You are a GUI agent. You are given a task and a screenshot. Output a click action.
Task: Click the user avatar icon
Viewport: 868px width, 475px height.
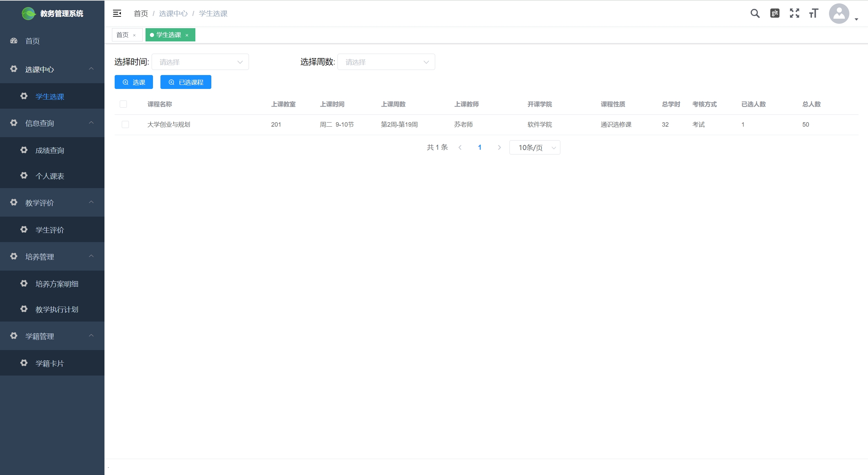[x=839, y=14]
